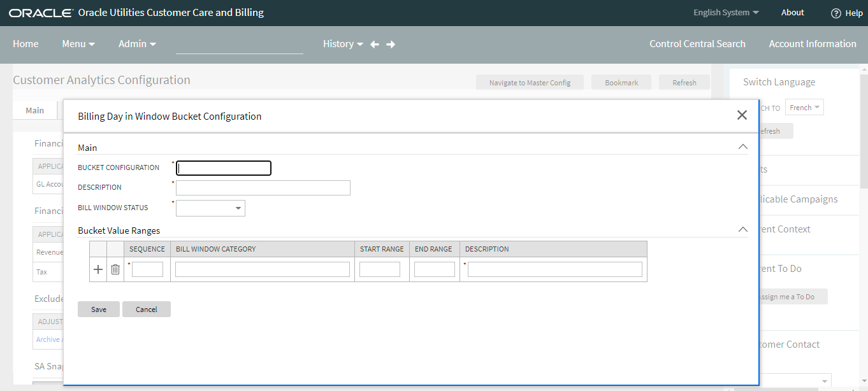This screenshot has width=868, height=391.
Task: Go forward using the History right arrow
Action: (391, 44)
